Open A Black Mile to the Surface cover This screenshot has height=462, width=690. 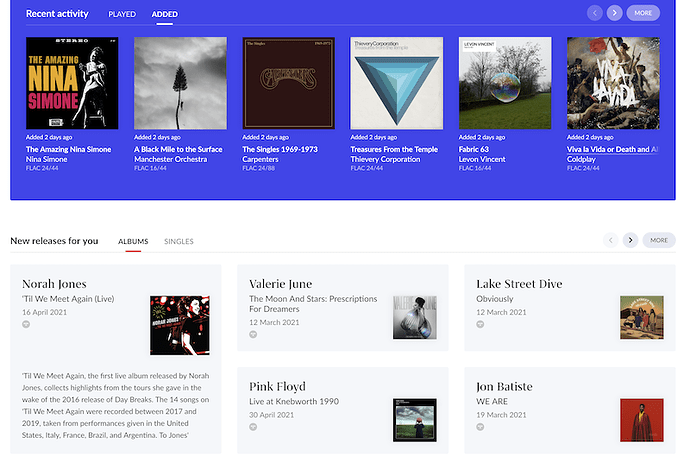180,83
